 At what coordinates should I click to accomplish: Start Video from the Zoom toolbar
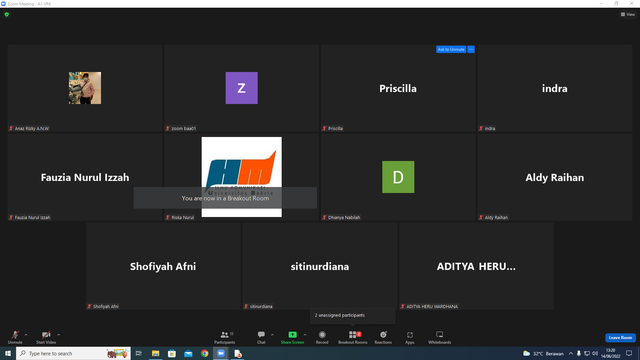(46, 337)
